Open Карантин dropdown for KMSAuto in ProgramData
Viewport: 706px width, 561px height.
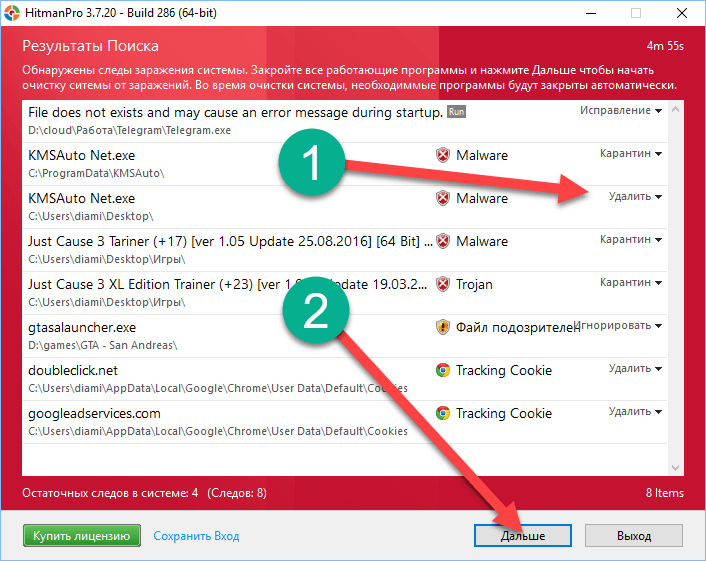coord(630,154)
